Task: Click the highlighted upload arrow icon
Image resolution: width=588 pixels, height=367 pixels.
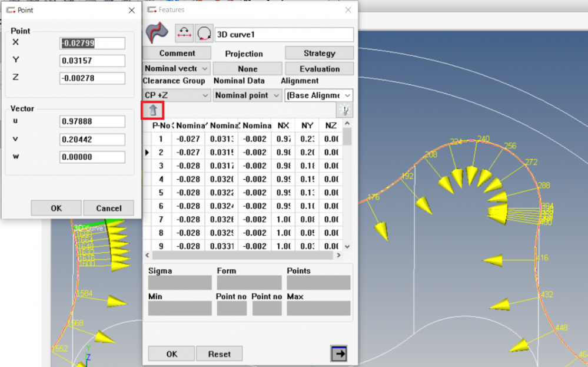Action: click(152, 110)
